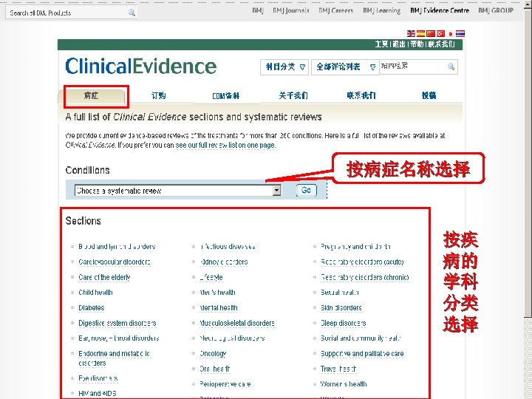
Task: Click the magnifier in the site search box
Action: pos(451,66)
